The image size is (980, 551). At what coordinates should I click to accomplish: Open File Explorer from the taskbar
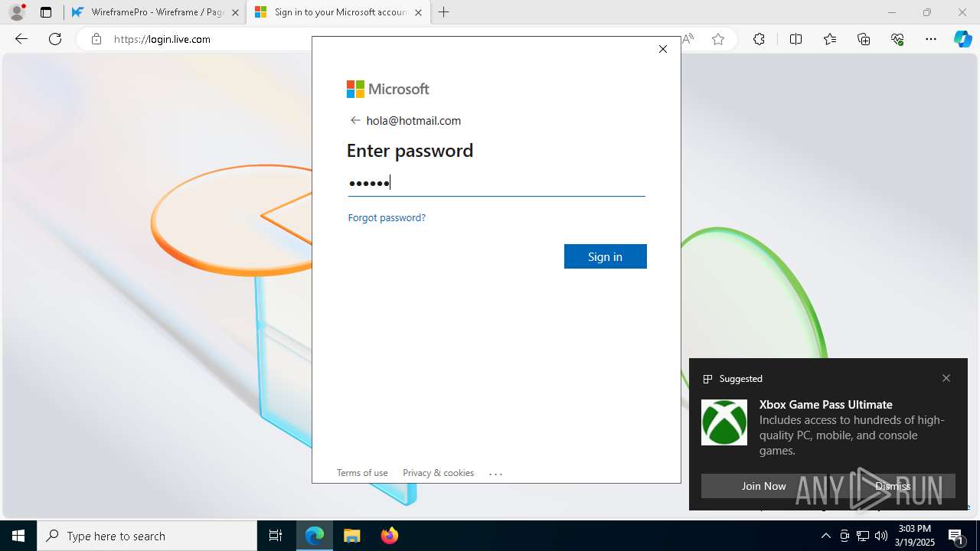[x=352, y=536]
